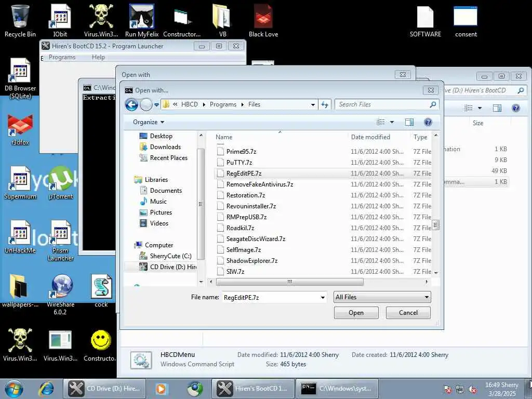
Task: Open the All Files type filter dropdown
Action: [x=382, y=297]
